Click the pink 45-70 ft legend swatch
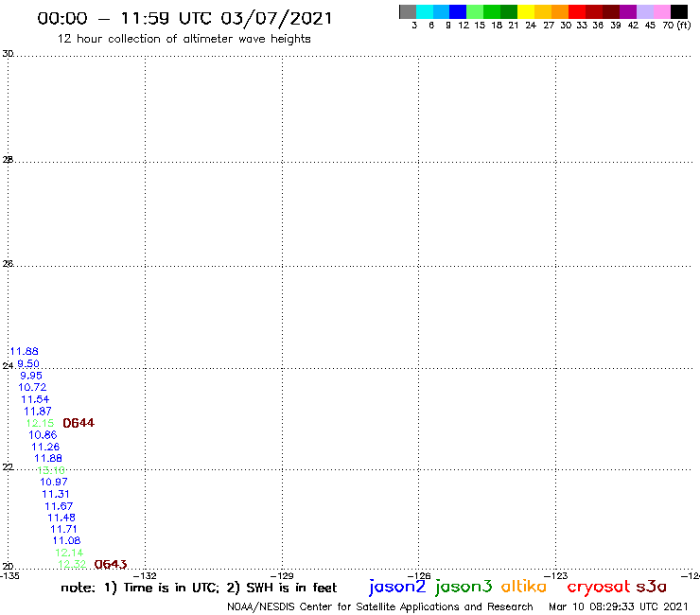Viewport: 700px width, 615px height. click(662, 11)
